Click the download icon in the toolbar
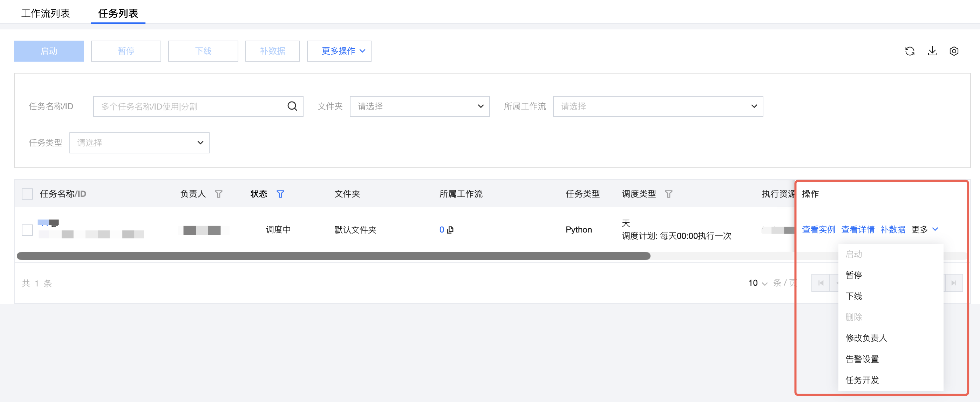The height and width of the screenshot is (402, 980). pos(932,51)
